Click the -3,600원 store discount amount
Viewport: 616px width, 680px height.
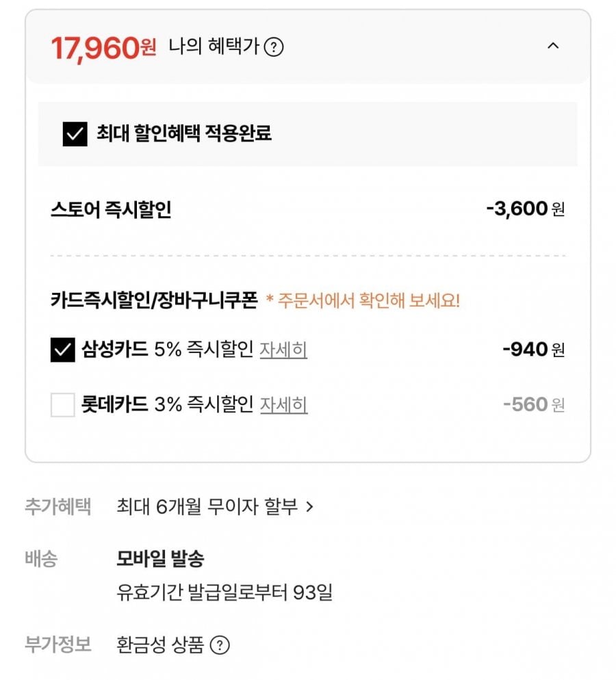[525, 209]
